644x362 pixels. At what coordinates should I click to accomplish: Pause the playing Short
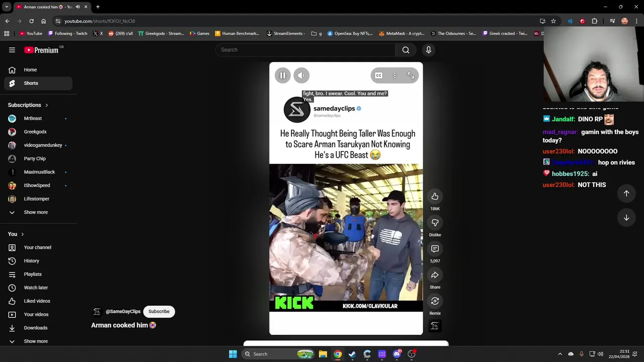(283, 75)
